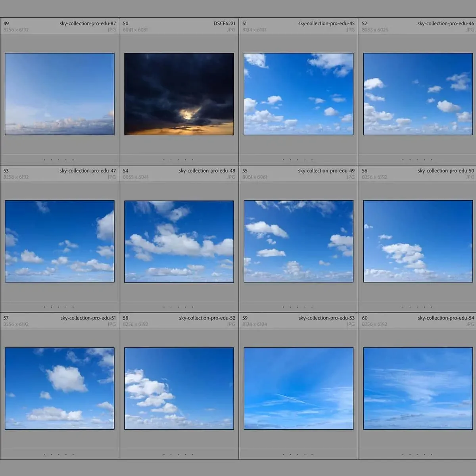Screen dimensions: 476x476
Task: Choose the sky-collection-pro-edu-52 photo
Action: [179, 388]
